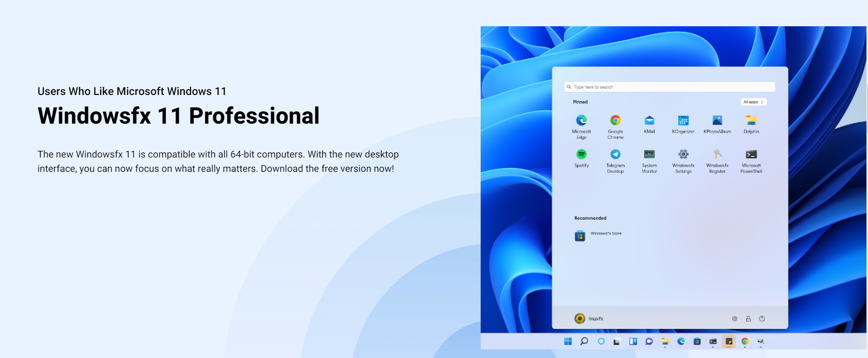Click the Start button on taskbar
The image size is (868, 358).
568,341
